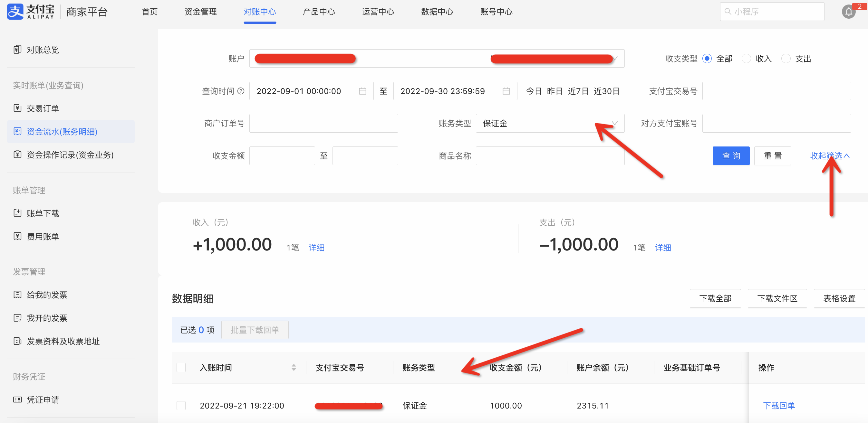Open the notification bell icon
The width and height of the screenshot is (868, 423).
(x=848, y=12)
